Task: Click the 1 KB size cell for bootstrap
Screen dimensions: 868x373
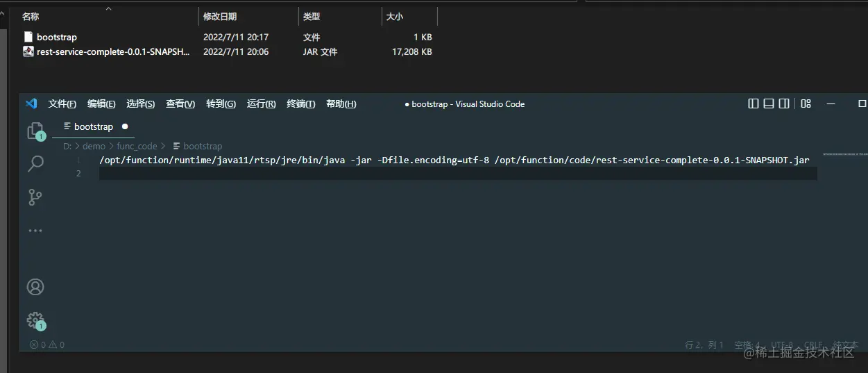Action: coord(423,37)
